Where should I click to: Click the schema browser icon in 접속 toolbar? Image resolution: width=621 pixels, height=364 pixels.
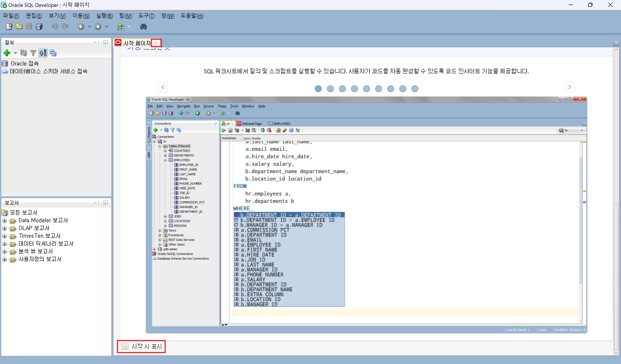pos(43,53)
